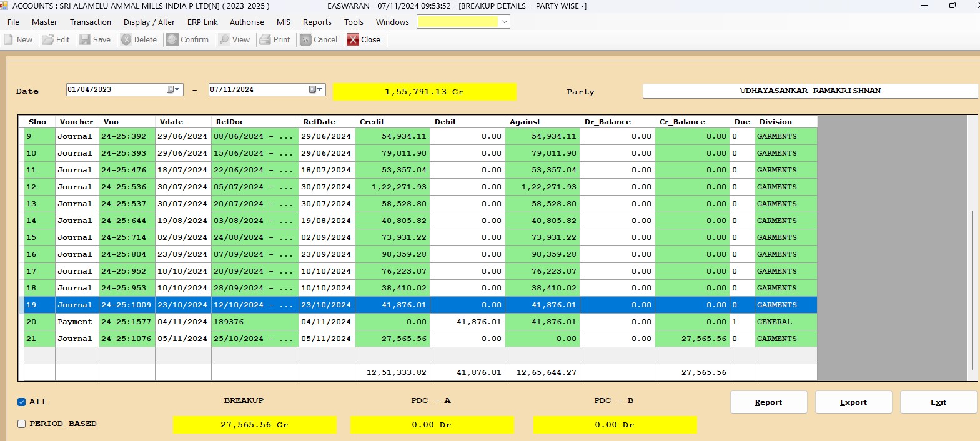The image size is (980, 441).
Task: Click the New document toolbar icon
Action: point(9,39)
